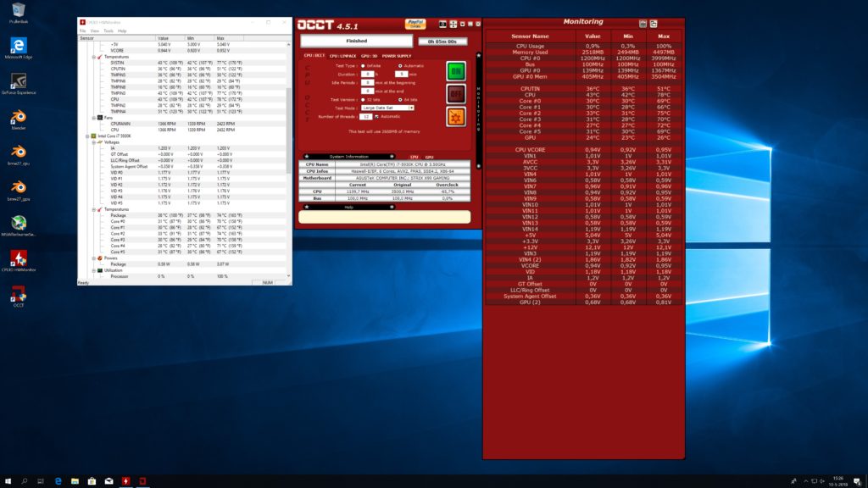Image resolution: width=868 pixels, height=488 pixels.
Task: Switch to the POWER SUPPLY tab
Action: pos(397,56)
